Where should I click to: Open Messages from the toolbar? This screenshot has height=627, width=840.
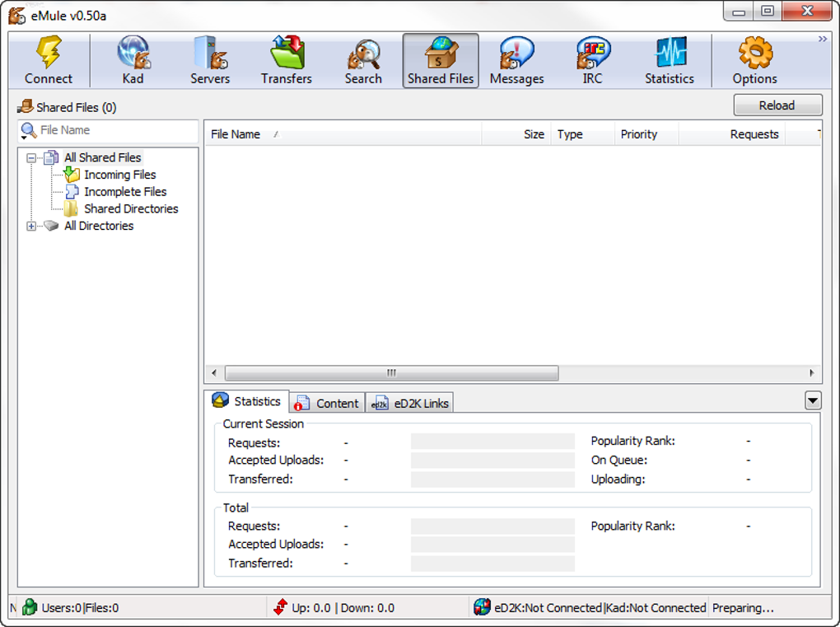pos(517,60)
